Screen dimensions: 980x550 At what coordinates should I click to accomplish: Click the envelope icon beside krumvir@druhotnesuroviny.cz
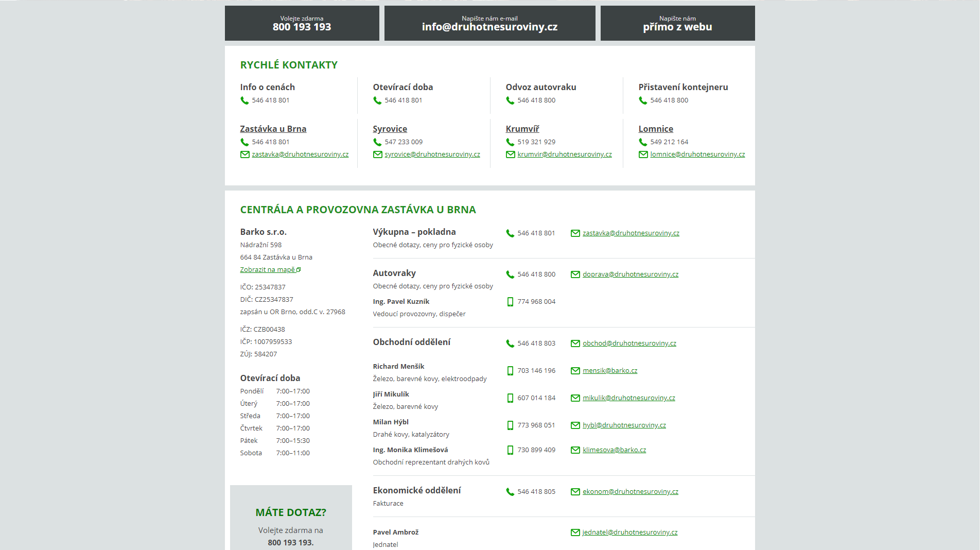point(510,154)
